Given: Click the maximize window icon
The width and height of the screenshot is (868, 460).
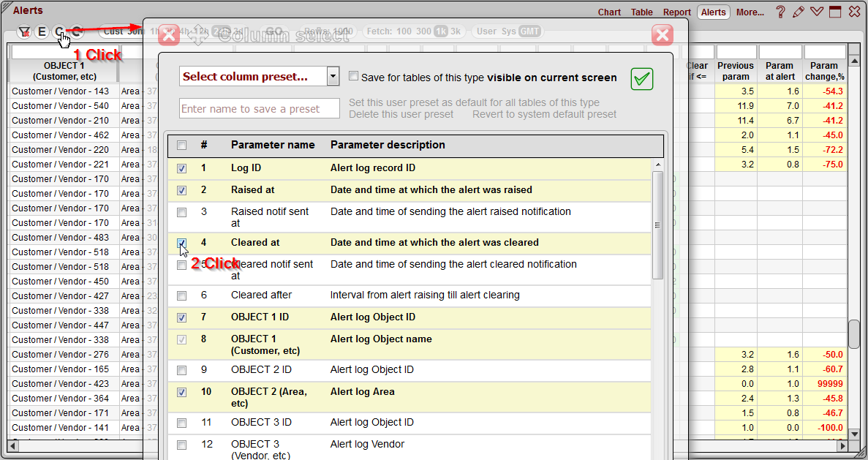Looking at the screenshot, I should 835,12.
